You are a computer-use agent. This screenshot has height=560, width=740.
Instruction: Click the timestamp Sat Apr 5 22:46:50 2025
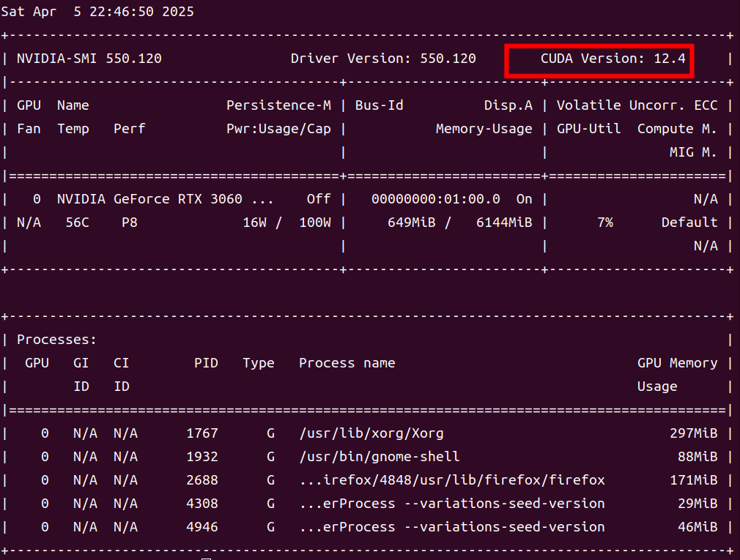[x=97, y=12]
